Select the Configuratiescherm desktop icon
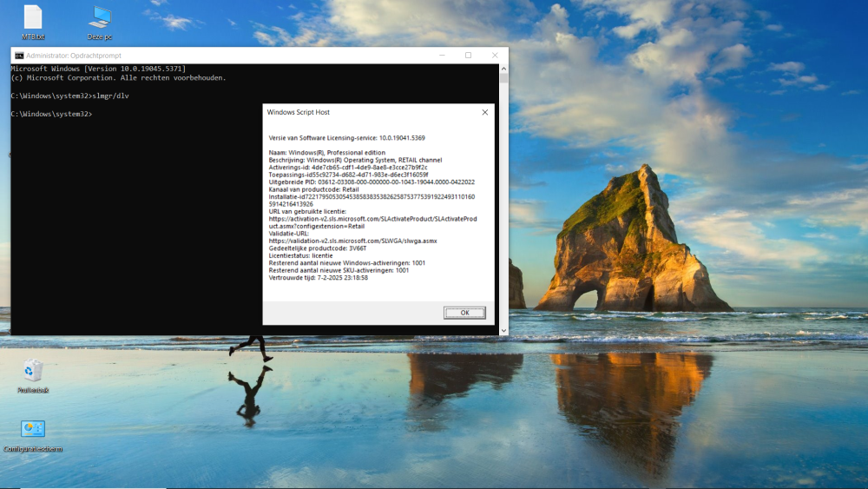This screenshot has height=489, width=868. click(33, 436)
